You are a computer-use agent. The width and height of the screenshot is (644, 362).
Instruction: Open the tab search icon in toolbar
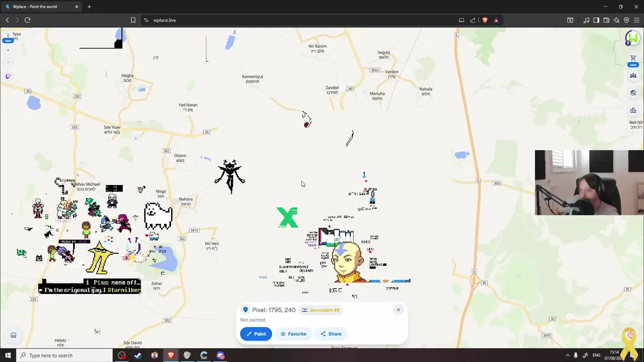[x=570, y=20]
